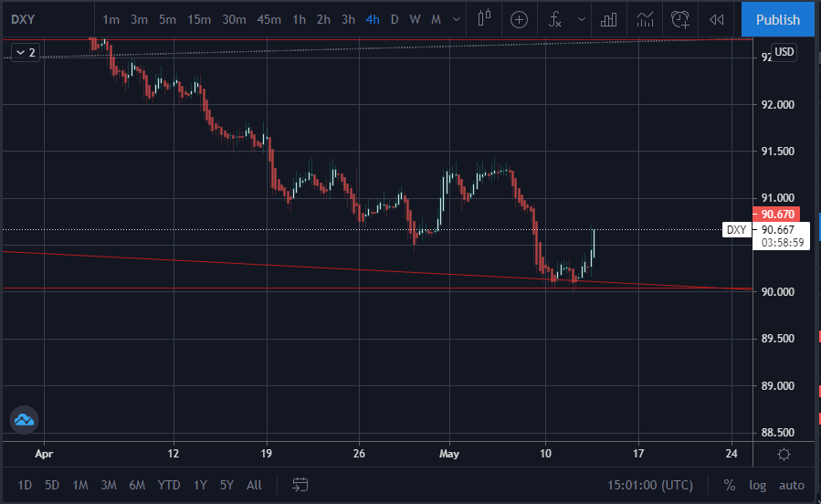The width and height of the screenshot is (821, 504).
Task: Toggle auto scale
Action: [x=791, y=485]
